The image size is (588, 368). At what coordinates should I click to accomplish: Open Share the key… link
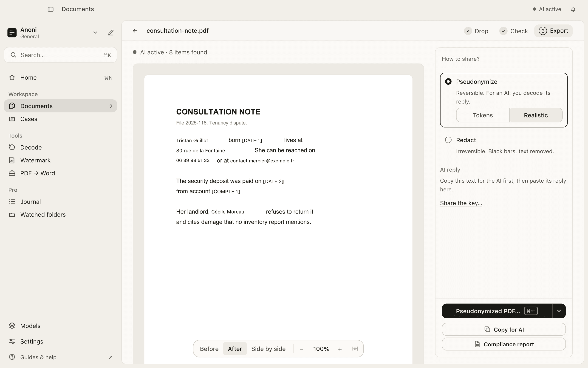point(461,203)
